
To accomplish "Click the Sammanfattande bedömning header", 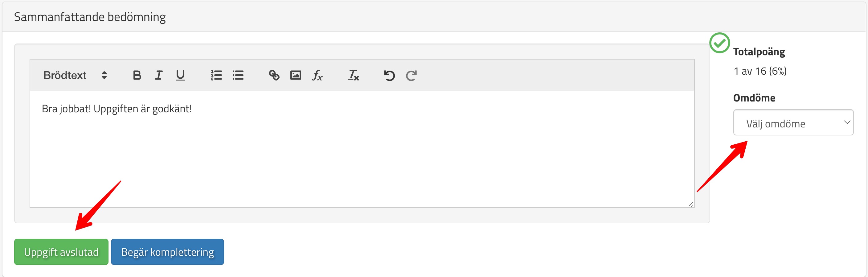I will point(90,17).
